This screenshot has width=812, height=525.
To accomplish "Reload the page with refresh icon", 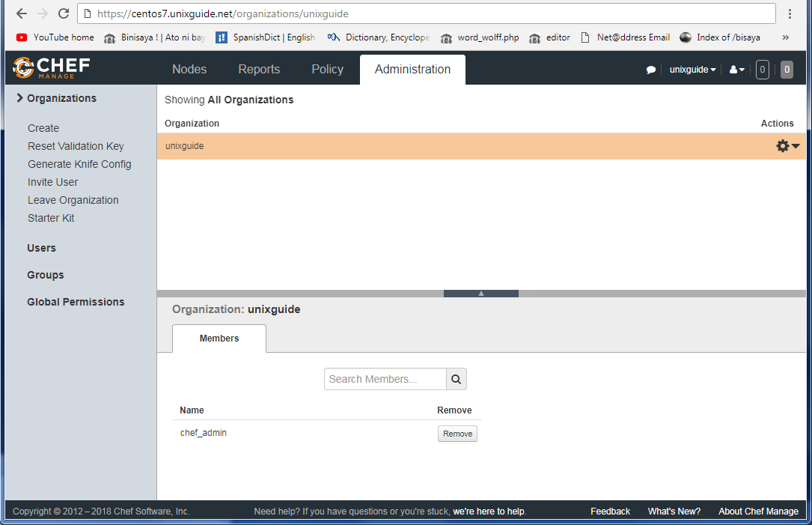I will tap(64, 13).
